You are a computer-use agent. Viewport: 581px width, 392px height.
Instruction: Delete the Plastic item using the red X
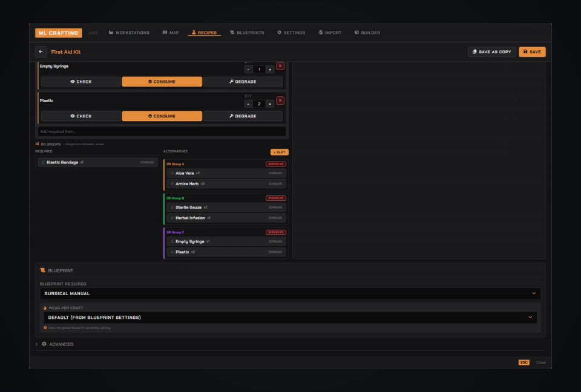pyautogui.click(x=280, y=100)
